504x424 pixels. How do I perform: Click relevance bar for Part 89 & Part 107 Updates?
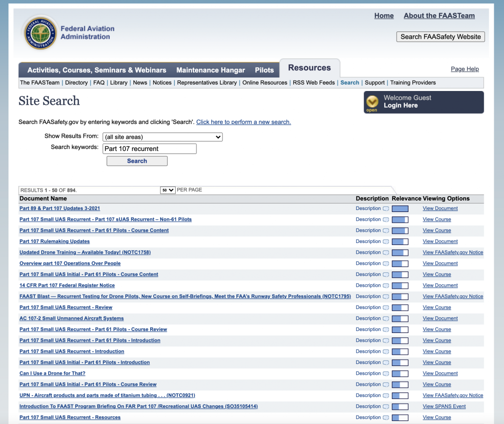[400, 209]
